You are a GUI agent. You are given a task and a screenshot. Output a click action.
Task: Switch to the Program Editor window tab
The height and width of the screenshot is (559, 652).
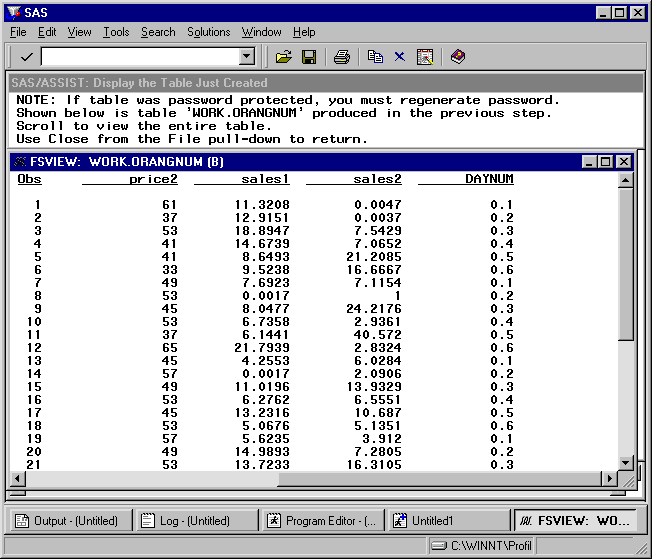(x=323, y=521)
